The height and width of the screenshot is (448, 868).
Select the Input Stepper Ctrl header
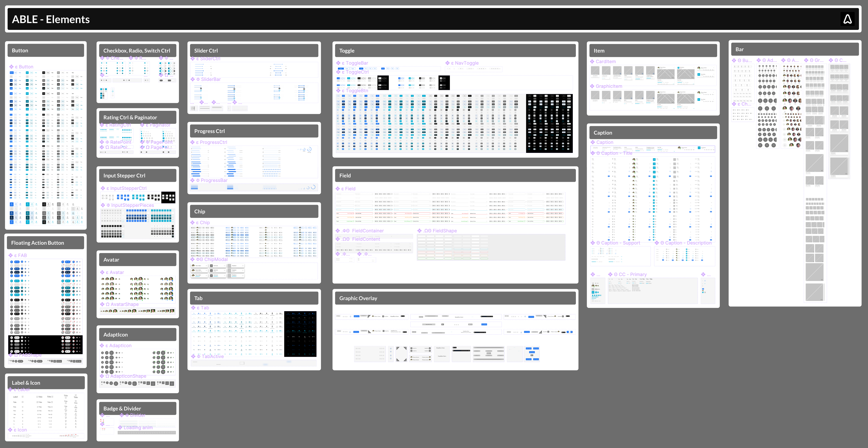point(137,175)
